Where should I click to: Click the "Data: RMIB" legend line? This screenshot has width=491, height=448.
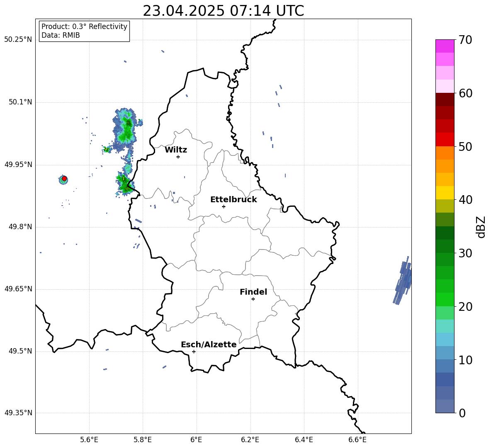click(x=61, y=35)
